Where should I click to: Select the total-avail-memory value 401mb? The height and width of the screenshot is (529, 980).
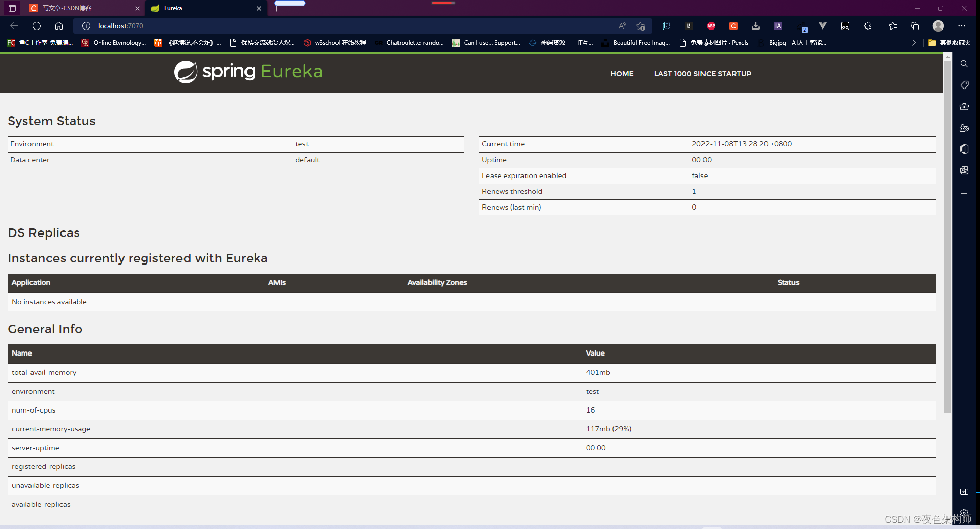click(598, 372)
